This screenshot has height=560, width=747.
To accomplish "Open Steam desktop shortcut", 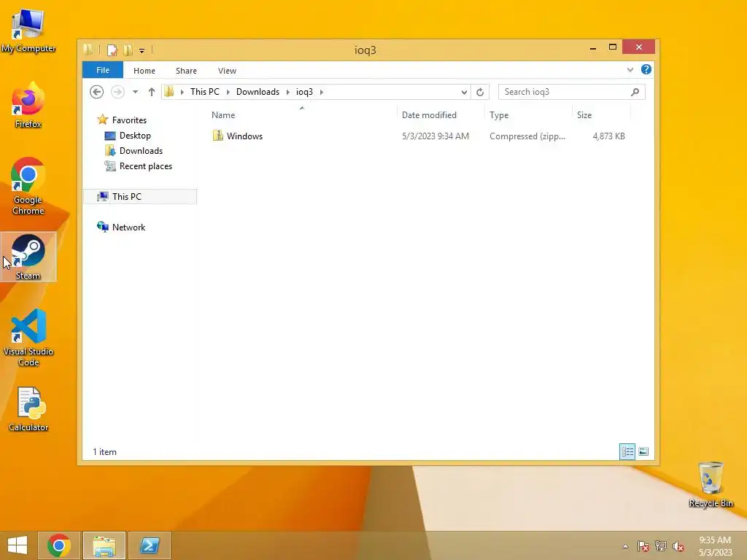I will click(28, 257).
